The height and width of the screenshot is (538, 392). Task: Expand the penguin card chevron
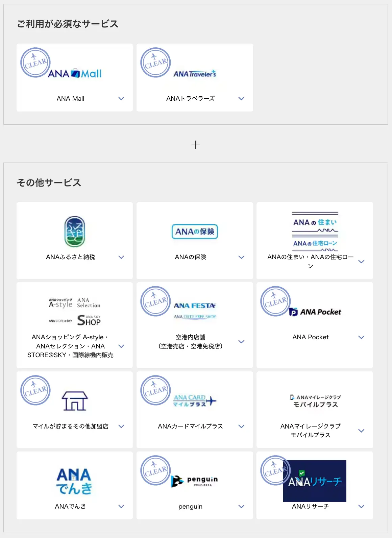click(x=241, y=507)
